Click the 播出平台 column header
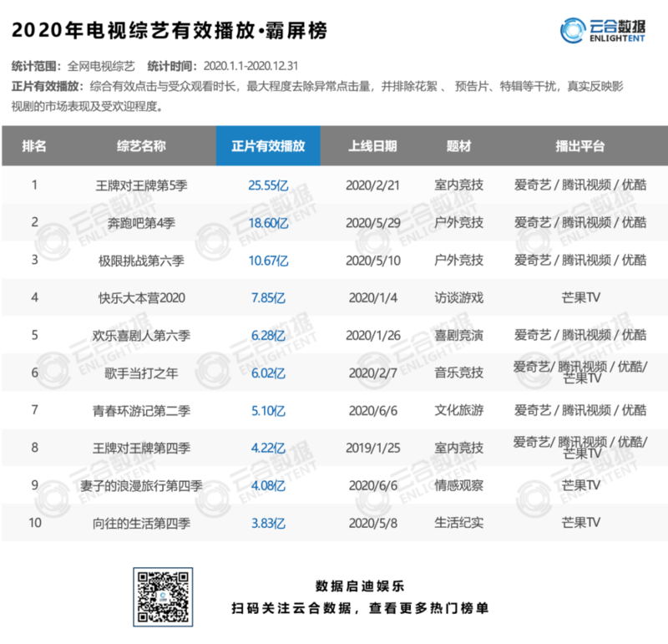The height and width of the screenshot is (644, 668). tap(579, 145)
